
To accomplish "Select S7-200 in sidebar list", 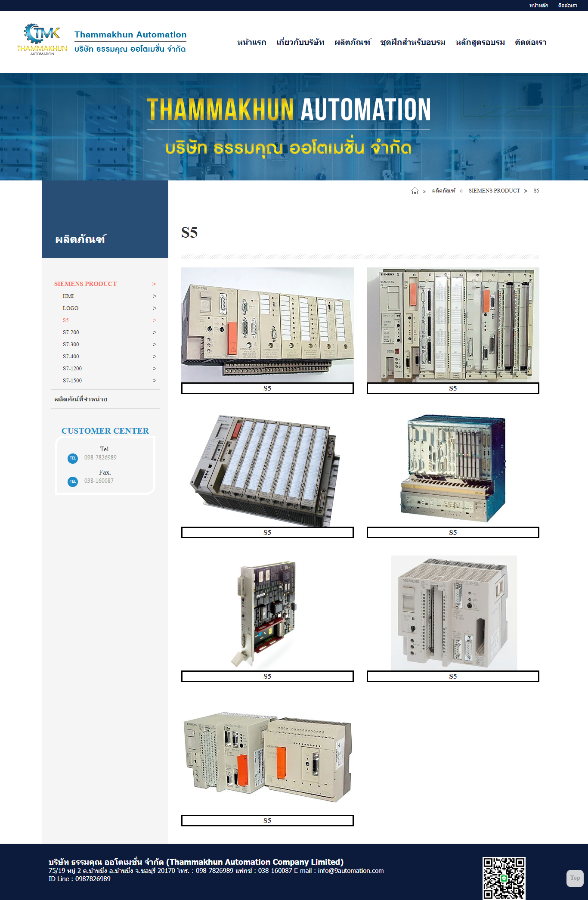I will point(71,332).
